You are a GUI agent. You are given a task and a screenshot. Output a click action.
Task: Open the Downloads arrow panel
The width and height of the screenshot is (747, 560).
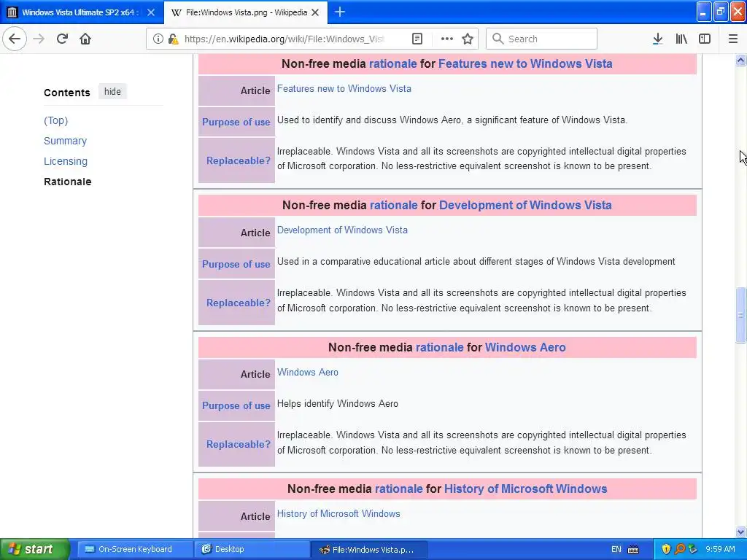click(x=657, y=39)
